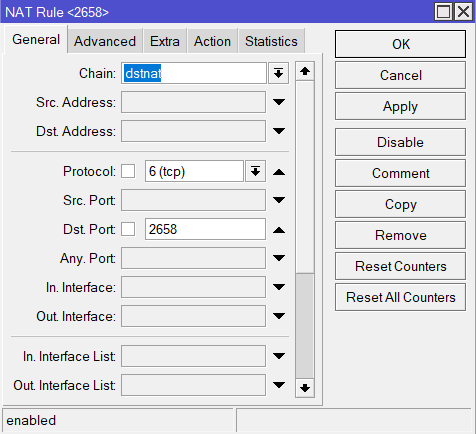Screen dimensions: 476x434
Task: Click the scrollbar down arrow
Action: click(x=305, y=388)
